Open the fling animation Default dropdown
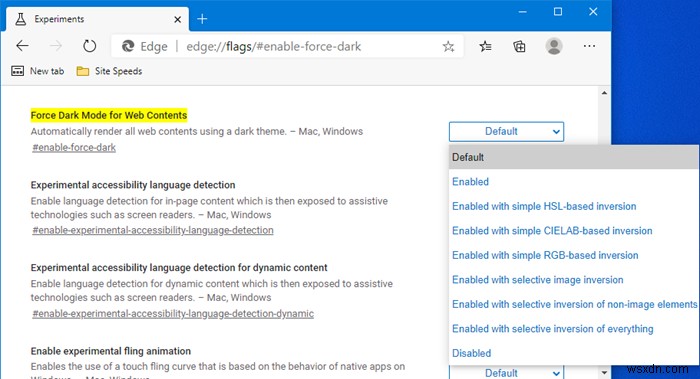 pos(506,372)
